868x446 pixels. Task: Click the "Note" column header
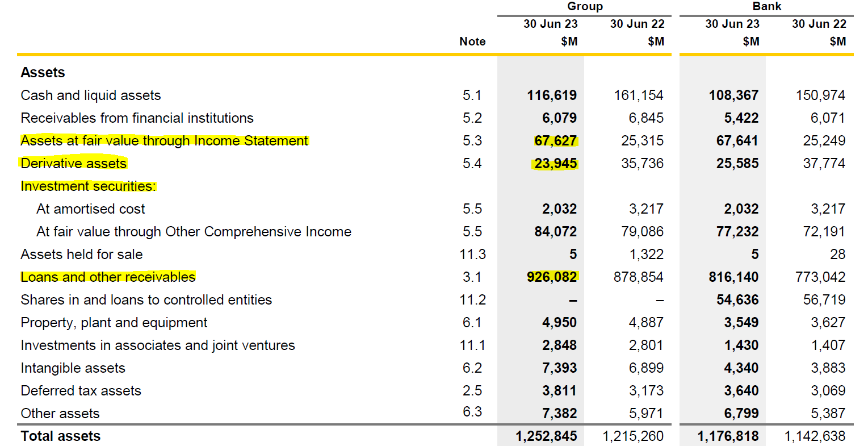472,41
